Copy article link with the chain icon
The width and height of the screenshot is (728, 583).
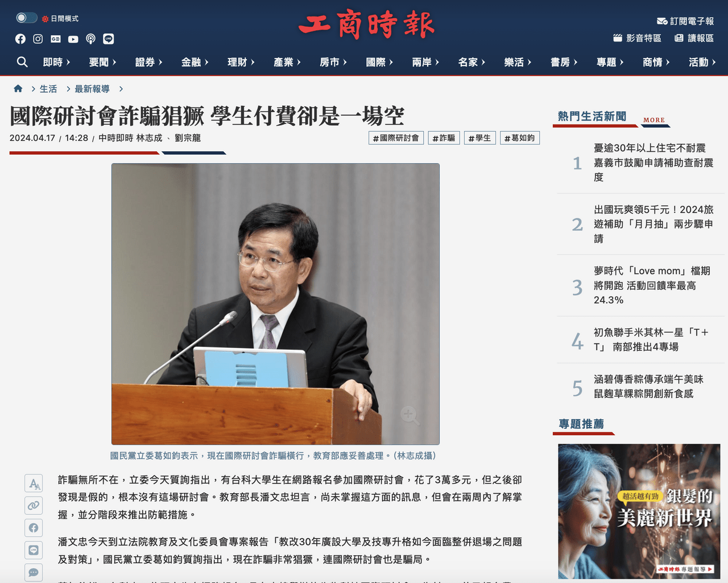[x=34, y=506]
